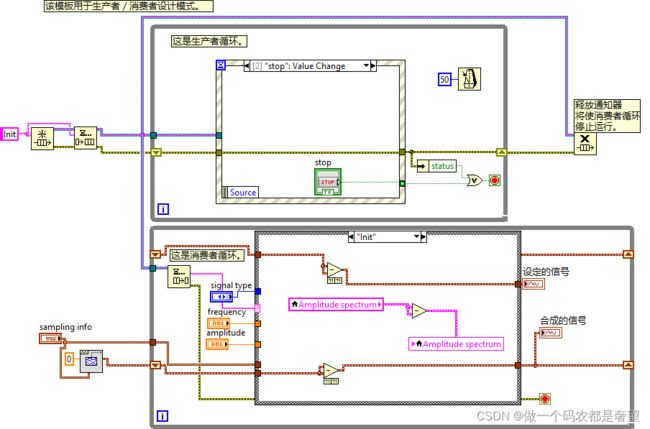Select the Wait (ms) metronome icon

click(469, 79)
